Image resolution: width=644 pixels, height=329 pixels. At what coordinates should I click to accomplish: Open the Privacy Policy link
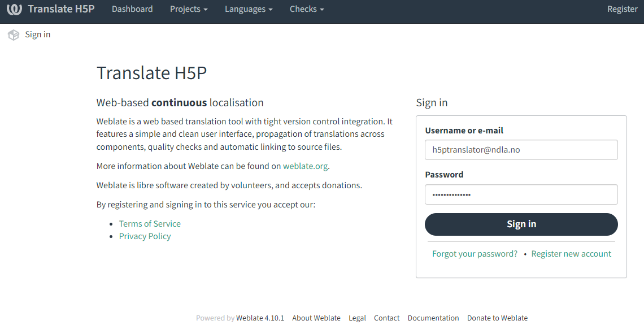point(145,236)
